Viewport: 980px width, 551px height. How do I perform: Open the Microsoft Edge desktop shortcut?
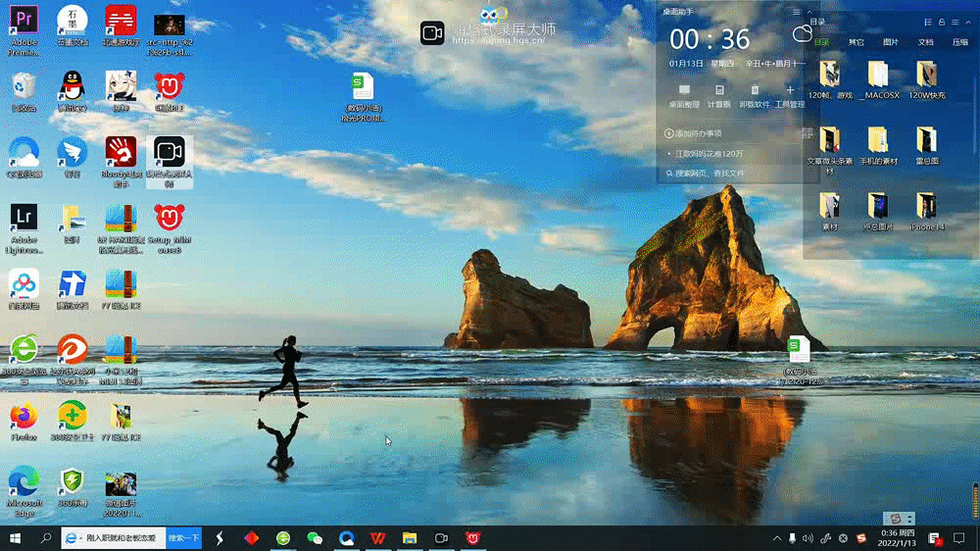tap(24, 490)
